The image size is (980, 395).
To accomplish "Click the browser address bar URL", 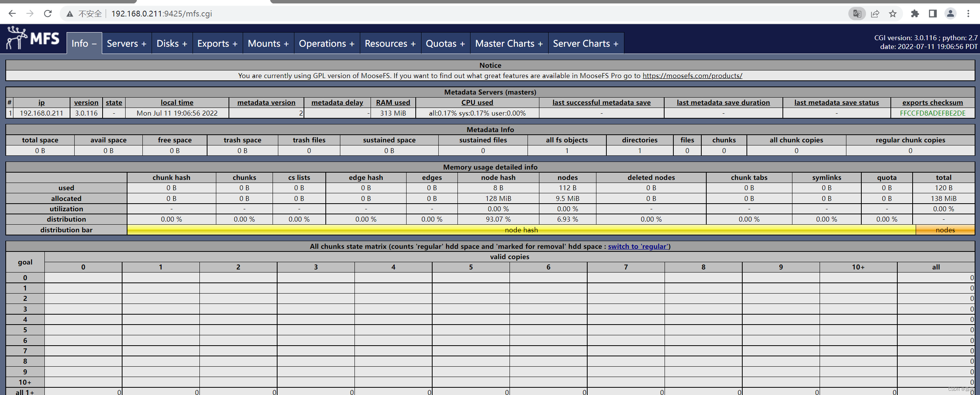I will coord(162,14).
